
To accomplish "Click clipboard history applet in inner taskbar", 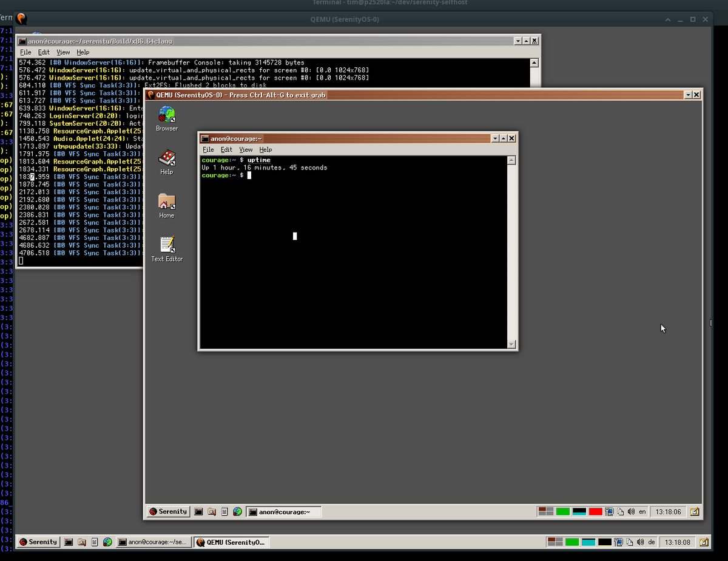I will [621, 512].
